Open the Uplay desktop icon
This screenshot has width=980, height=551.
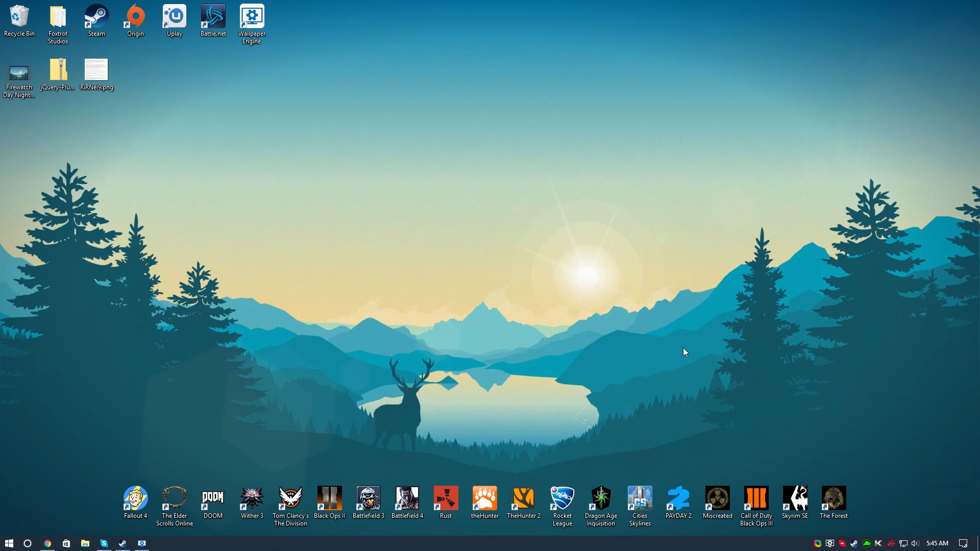[175, 17]
